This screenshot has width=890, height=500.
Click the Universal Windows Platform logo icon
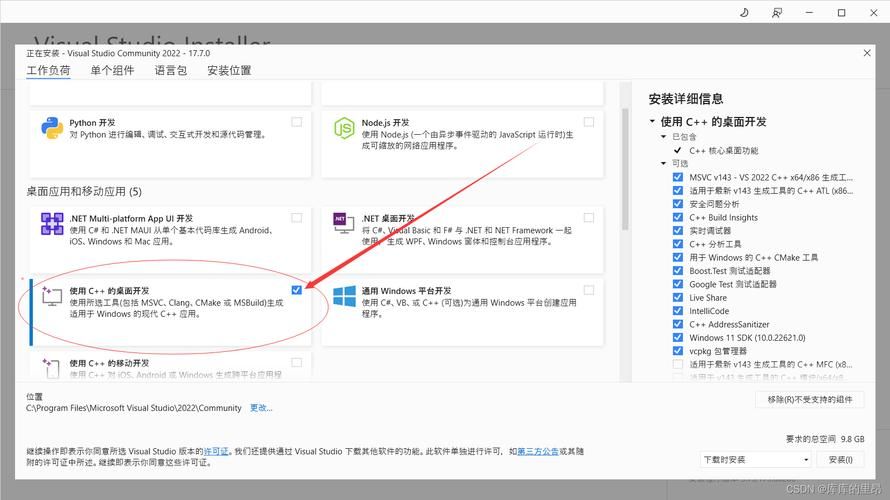[345, 296]
